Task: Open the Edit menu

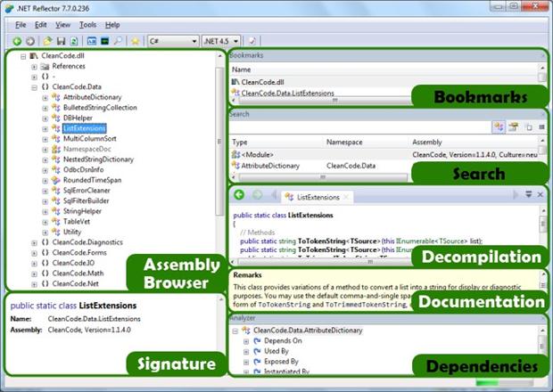Action: (40, 25)
